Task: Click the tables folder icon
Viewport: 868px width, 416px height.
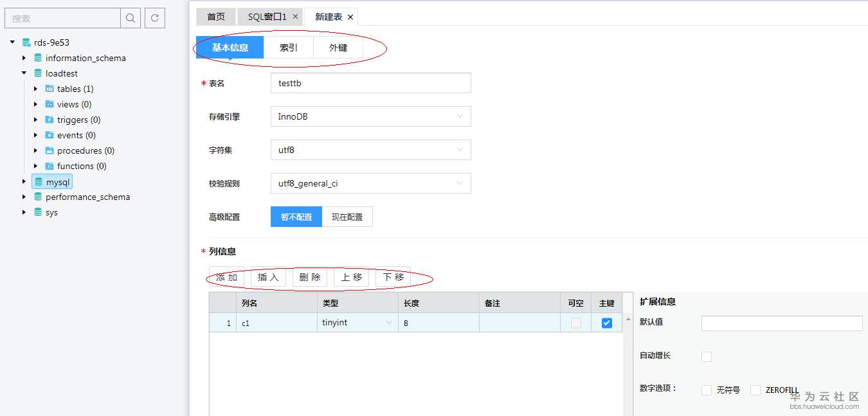Action: (x=50, y=89)
